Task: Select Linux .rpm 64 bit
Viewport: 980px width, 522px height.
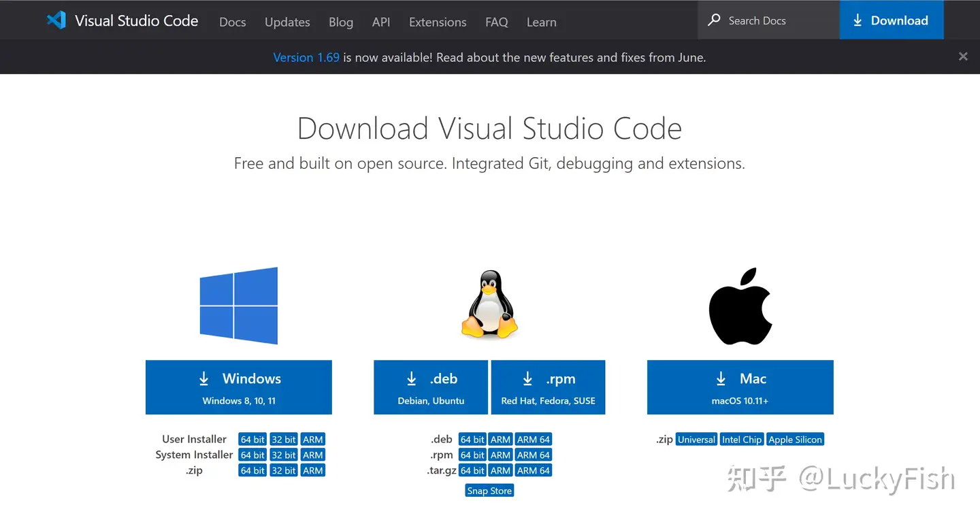Action: [x=472, y=455]
